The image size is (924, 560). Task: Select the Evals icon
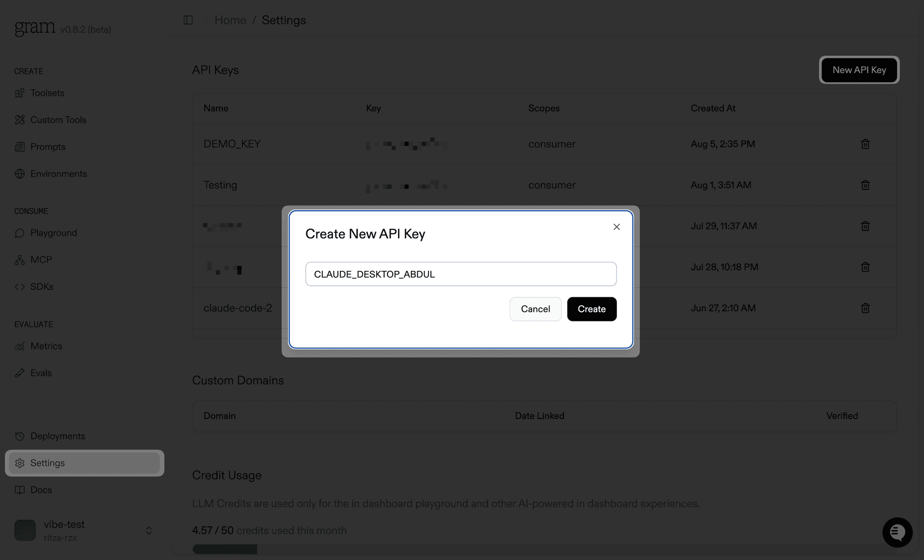tap(20, 373)
